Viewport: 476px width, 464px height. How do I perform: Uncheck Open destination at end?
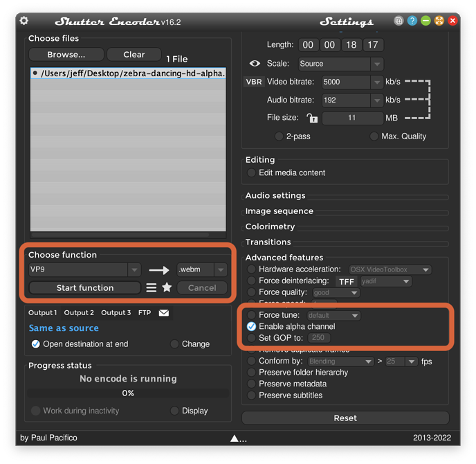click(35, 344)
